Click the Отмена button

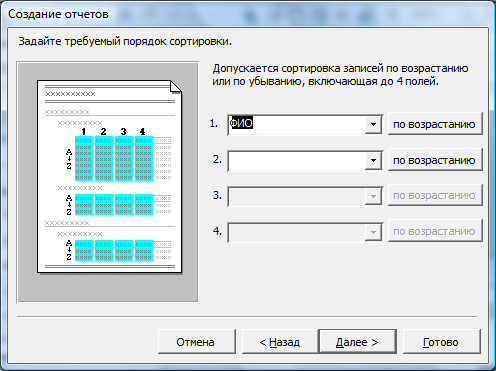point(196,342)
